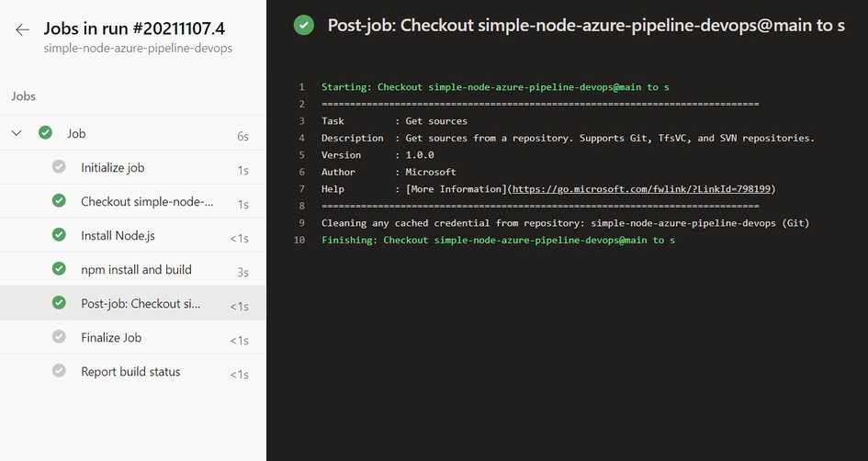Click the back arrow next to Jobs in run

coord(22,30)
